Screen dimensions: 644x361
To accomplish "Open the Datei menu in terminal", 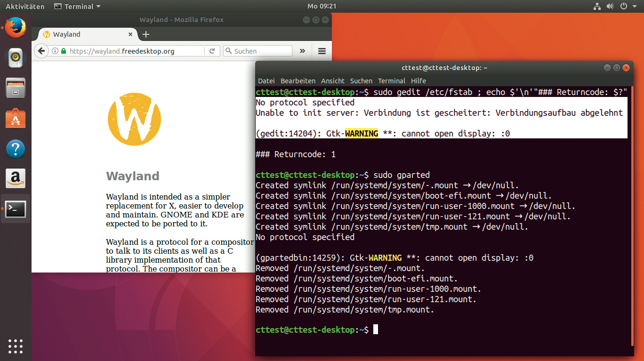I will [266, 81].
